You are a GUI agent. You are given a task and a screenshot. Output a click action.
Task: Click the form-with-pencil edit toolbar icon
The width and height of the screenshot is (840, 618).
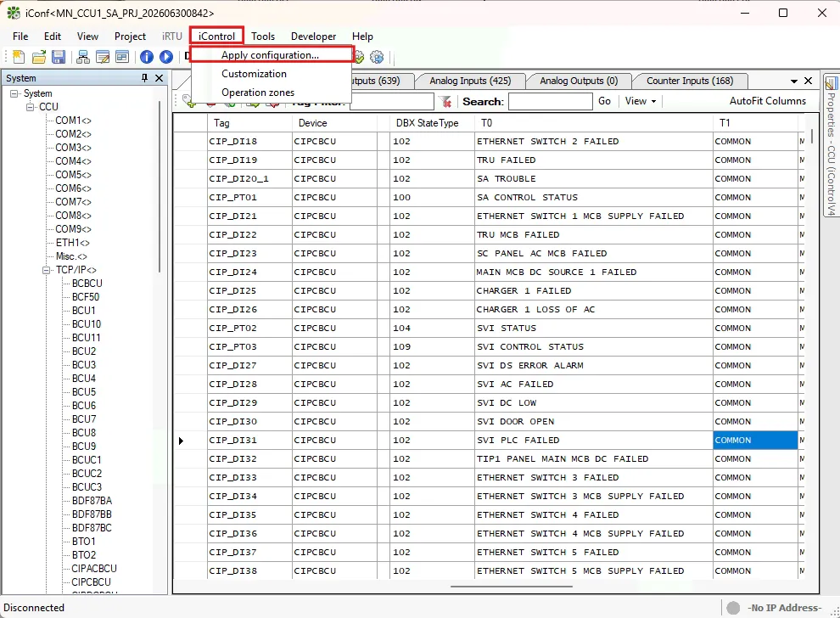[x=103, y=57]
